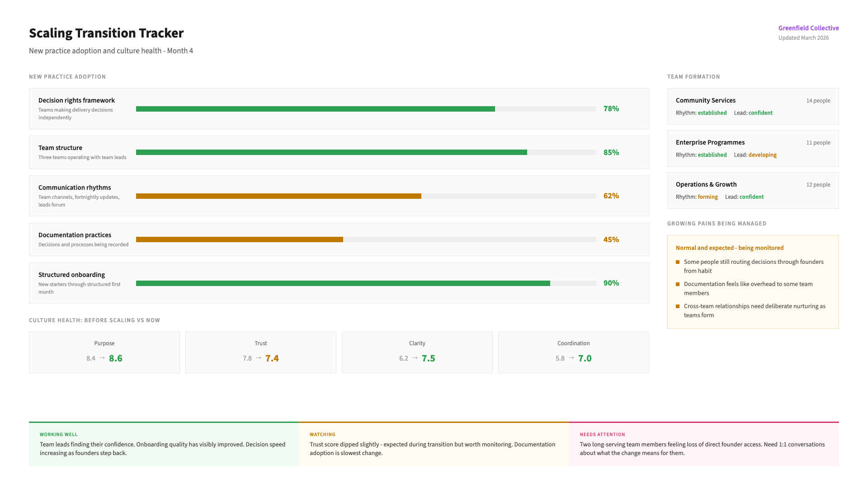Click the Documentation practices 45% value

(611, 239)
